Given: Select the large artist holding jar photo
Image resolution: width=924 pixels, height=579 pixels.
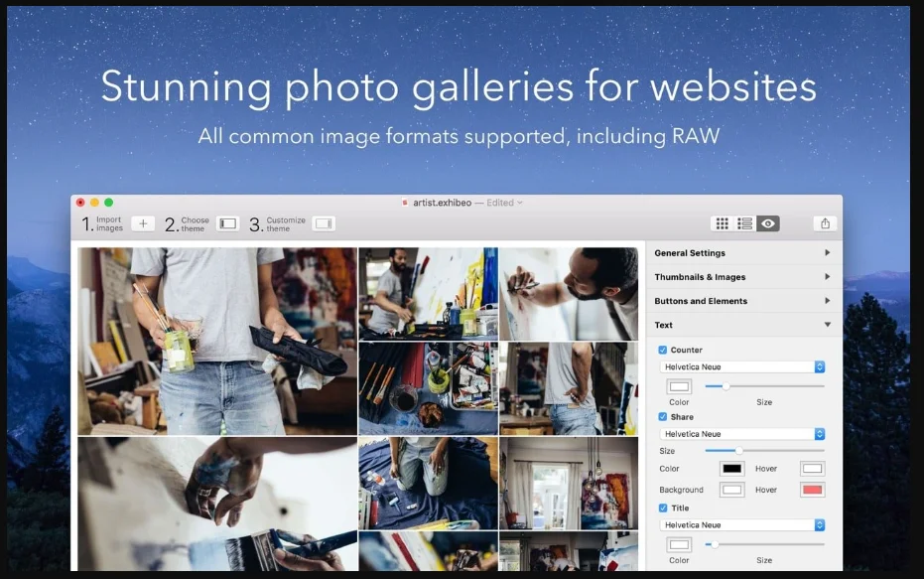Looking at the screenshot, I should (x=217, y=342).
